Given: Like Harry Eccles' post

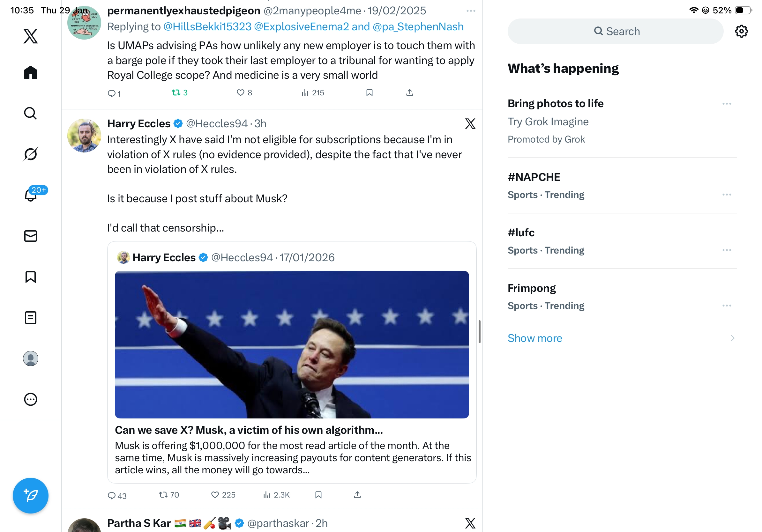Looking at the screenshot, I should pos(215,495).
